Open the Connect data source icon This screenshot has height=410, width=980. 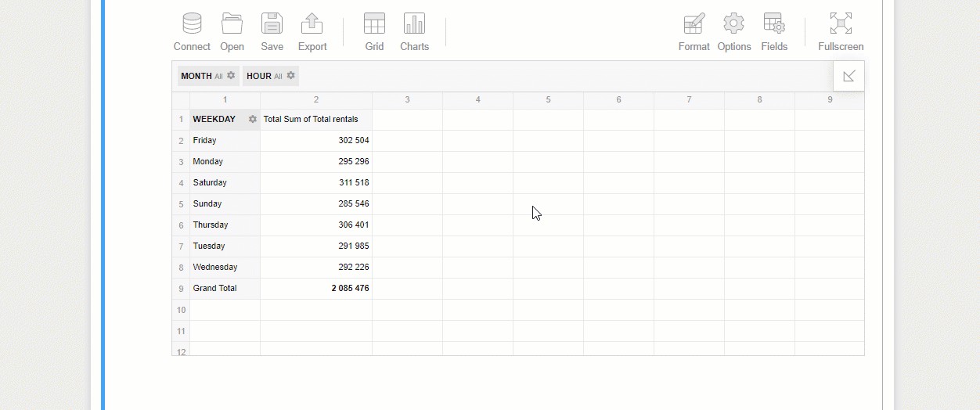tap(192, 23)
